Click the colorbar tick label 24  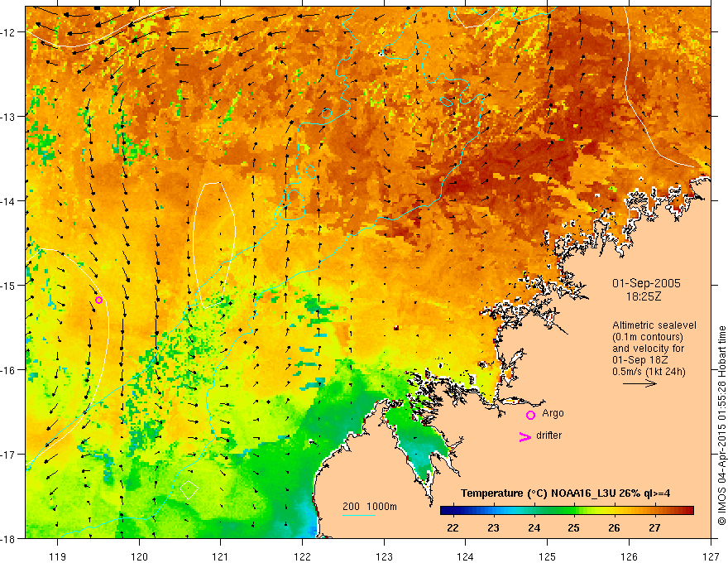pos(534,528)
